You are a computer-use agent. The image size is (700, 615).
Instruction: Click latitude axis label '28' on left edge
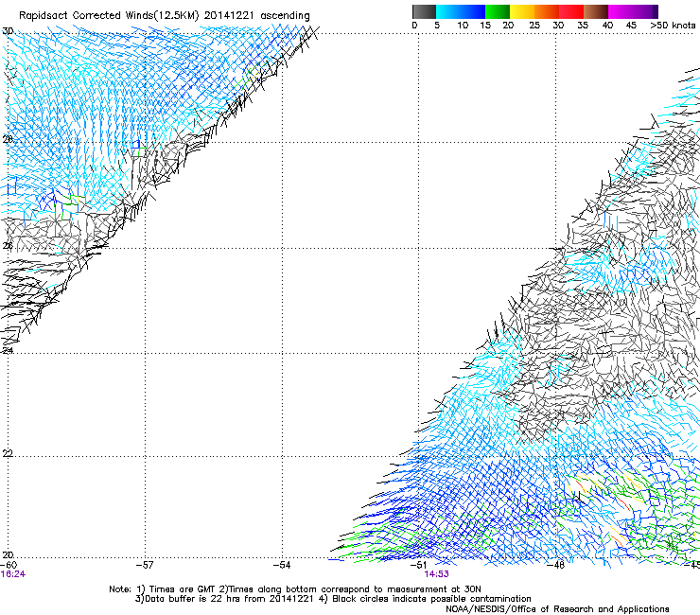[x=8, y=139]
